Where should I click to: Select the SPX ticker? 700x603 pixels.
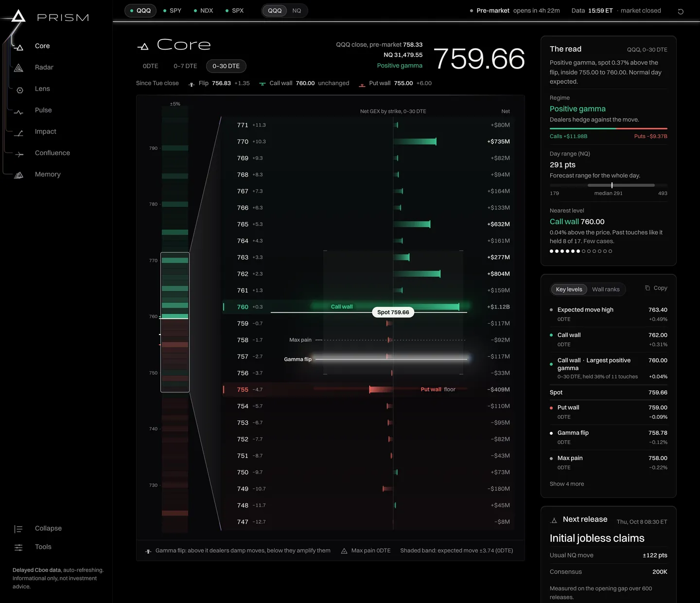point(234,11)
